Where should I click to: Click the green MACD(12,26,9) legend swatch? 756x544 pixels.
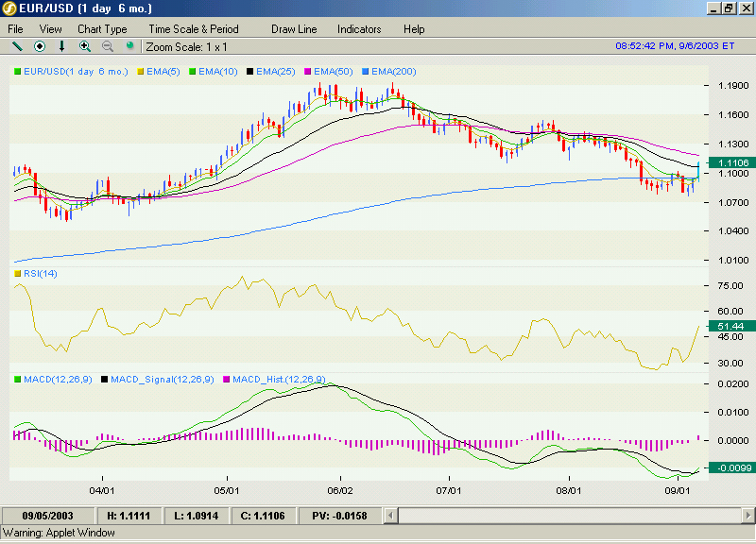[18, 380]
